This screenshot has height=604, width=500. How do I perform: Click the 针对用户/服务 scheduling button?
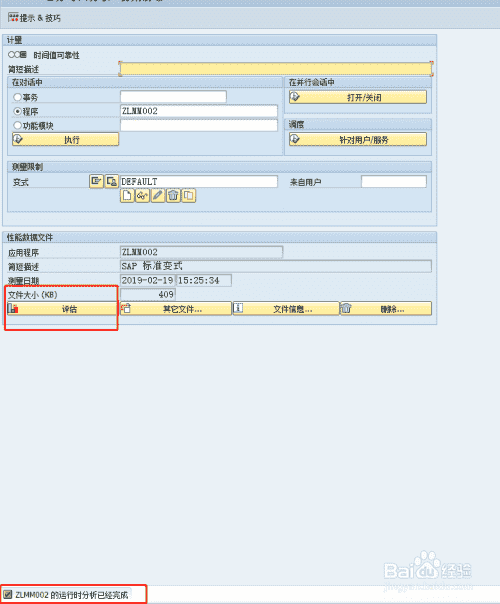358,139
